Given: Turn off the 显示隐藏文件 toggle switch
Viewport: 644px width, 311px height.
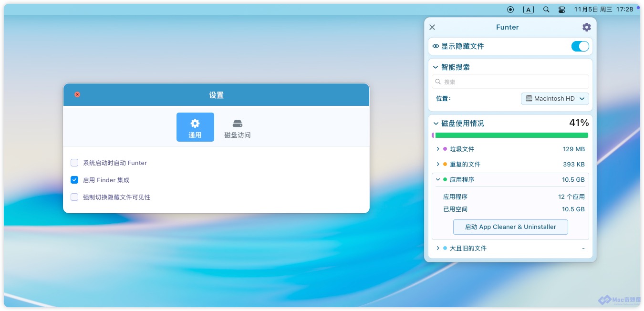Looking at the screenshot, I should [580, 46].
